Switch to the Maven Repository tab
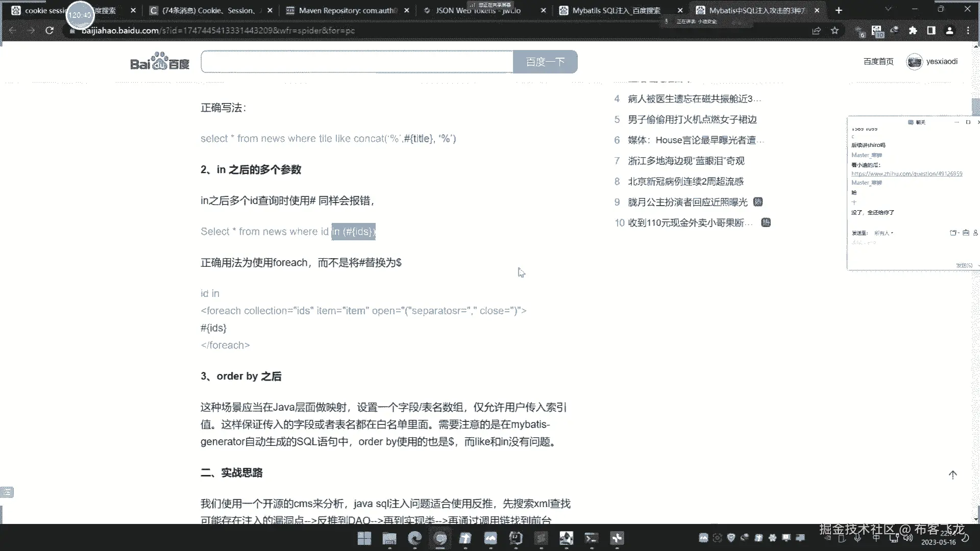The width and height of the screenshot is (980, 551). (347, 10)
